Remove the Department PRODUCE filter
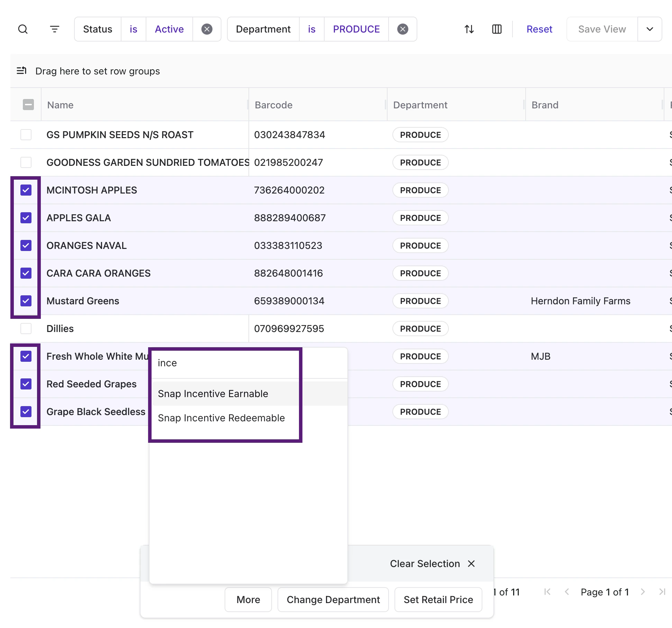 402,29
